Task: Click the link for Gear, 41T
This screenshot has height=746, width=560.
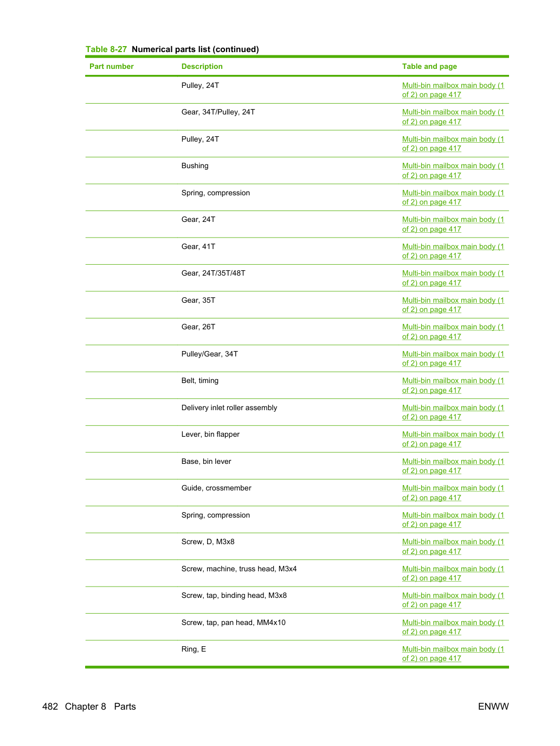Action: tap(453, 251)
